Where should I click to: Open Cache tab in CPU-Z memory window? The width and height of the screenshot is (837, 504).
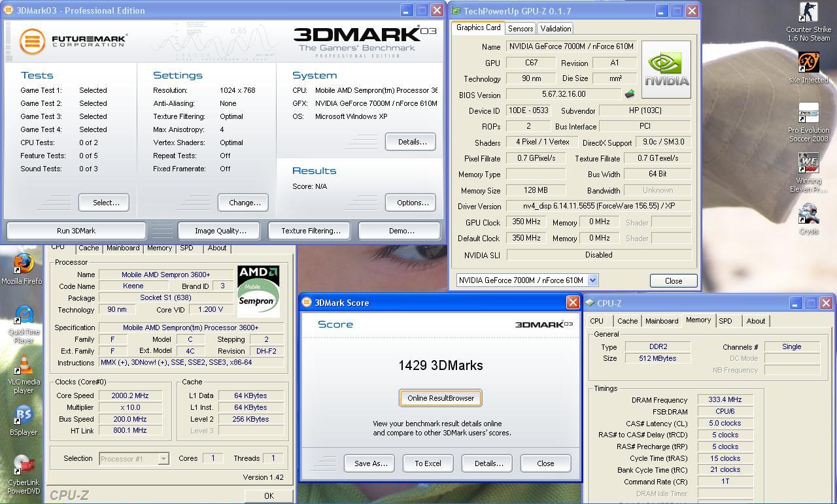(x=627, y=321)
